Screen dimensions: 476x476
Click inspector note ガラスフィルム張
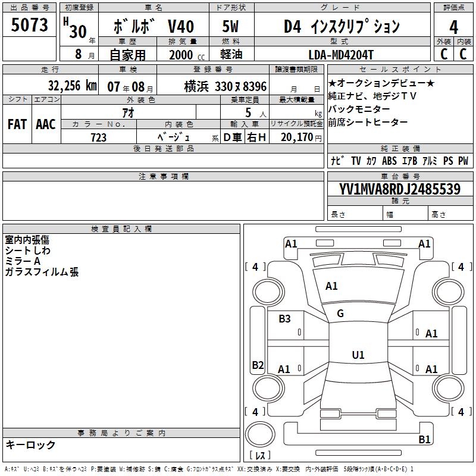tap(42, 272)
